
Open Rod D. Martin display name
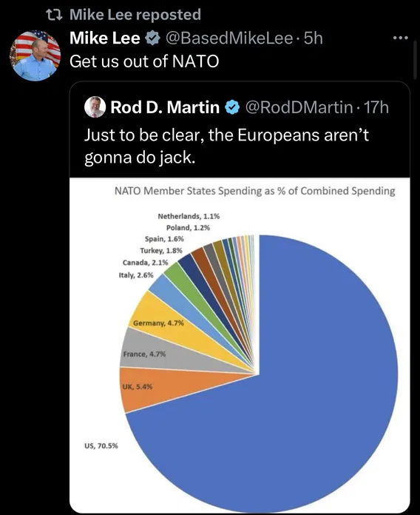pos(165,107)
